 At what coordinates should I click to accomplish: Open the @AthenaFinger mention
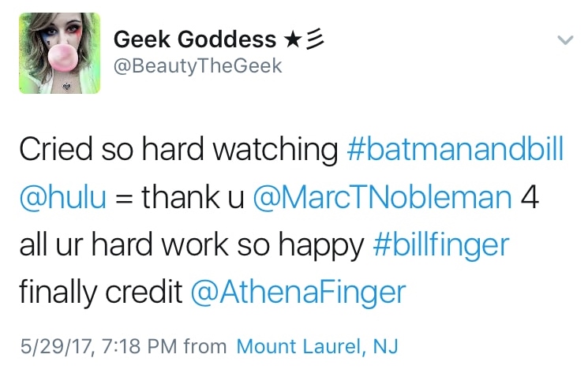tap(298, 292)
